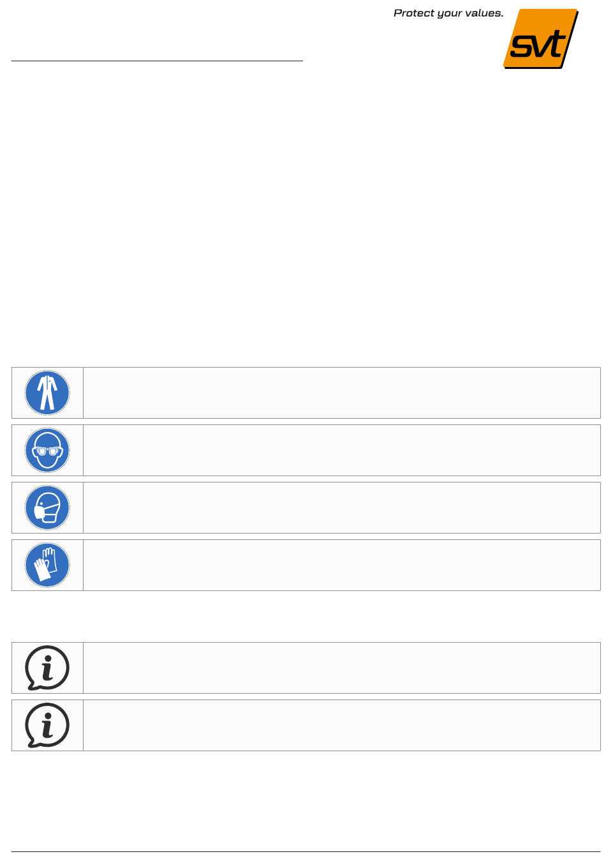Screen dimensions: 606x868
Task: Click the empty box beside first info icon
Action: tap(342, 668)
